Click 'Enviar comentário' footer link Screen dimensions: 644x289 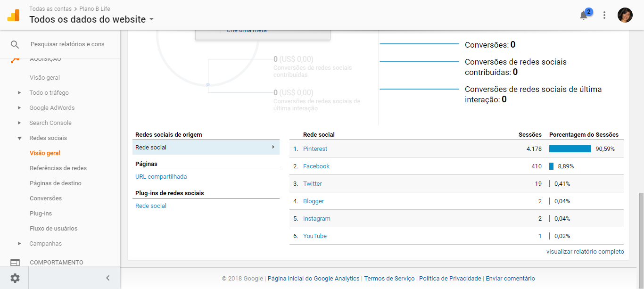coord(511,279)
